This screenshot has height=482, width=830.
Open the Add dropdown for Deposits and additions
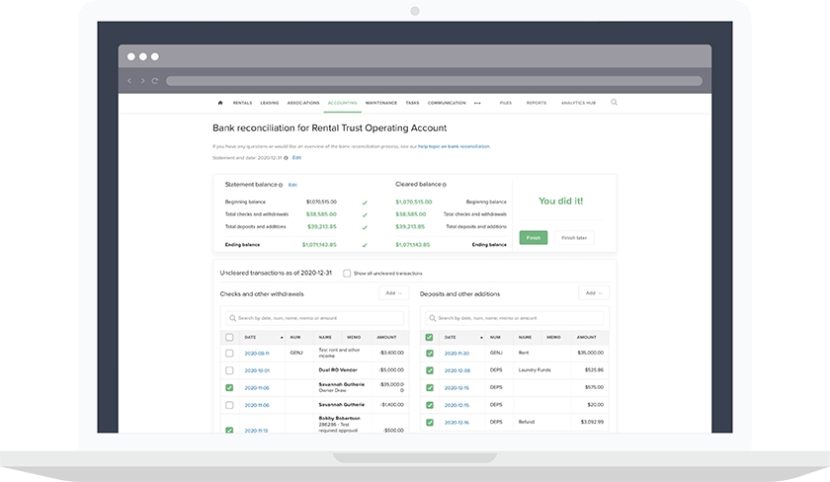tap(594, 293)
